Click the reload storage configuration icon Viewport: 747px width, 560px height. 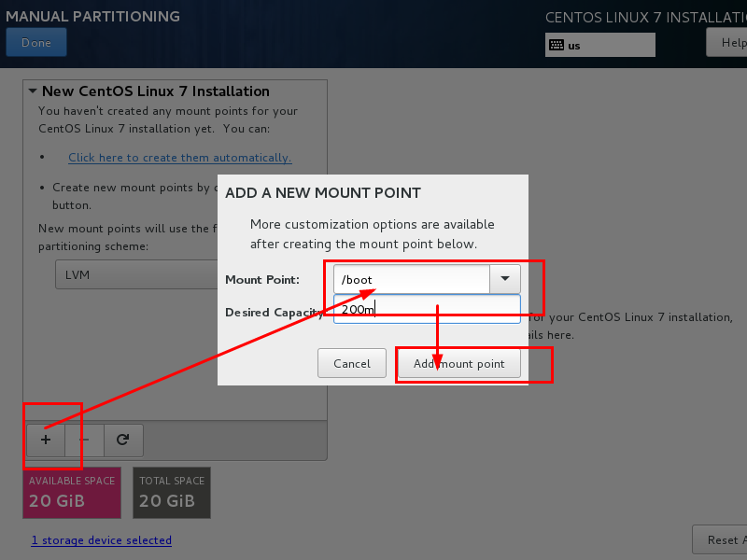point(122,440)
